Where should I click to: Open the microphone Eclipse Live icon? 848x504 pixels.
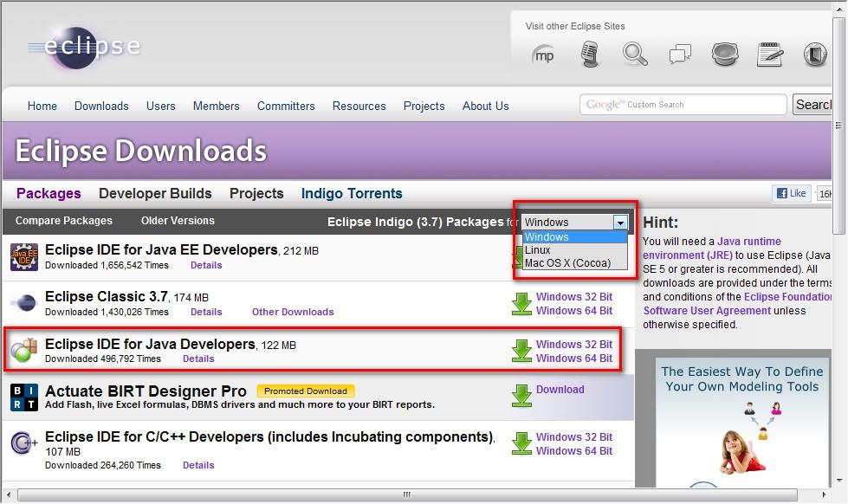[590, 55]
